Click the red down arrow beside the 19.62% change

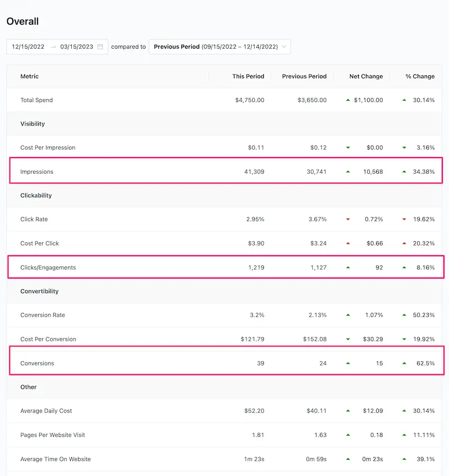[404, 219]
